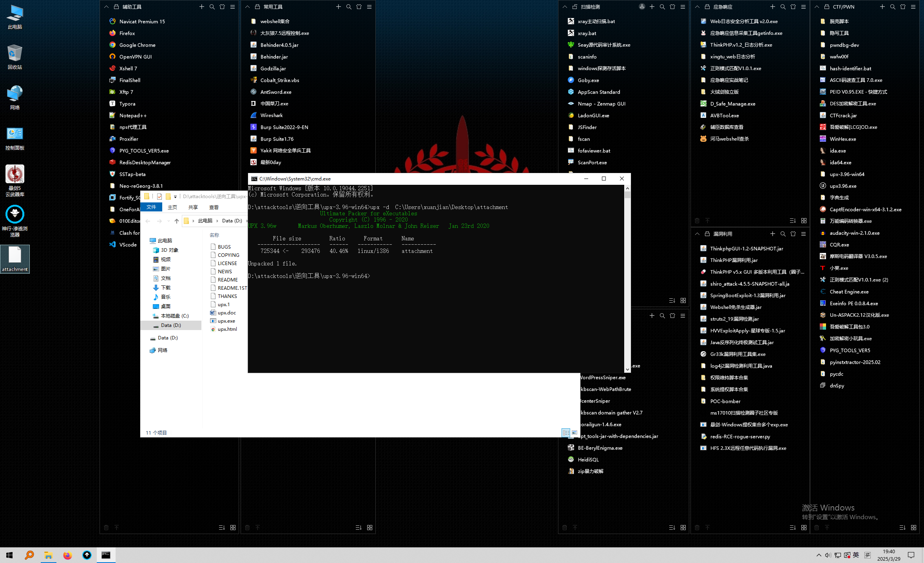Toggle grid layout of the CTF/PWN panel
The width and height of the screenshot is (924, 563).
(x=914, y=527)
